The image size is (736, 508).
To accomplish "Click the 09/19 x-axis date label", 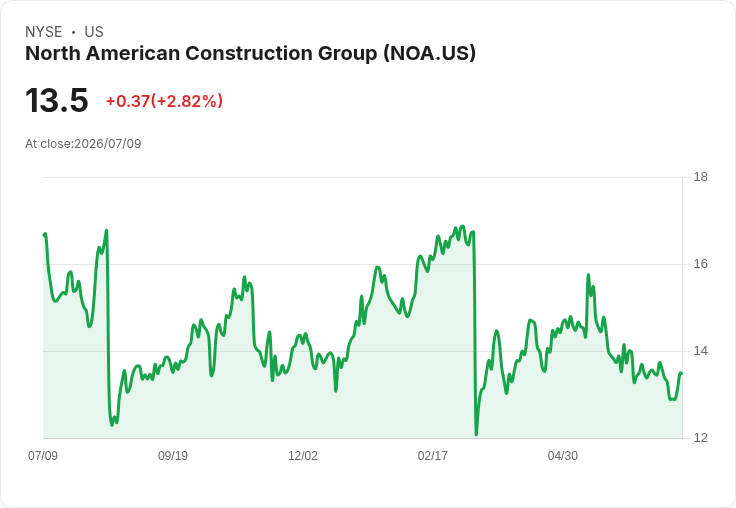I will [173, 455].
